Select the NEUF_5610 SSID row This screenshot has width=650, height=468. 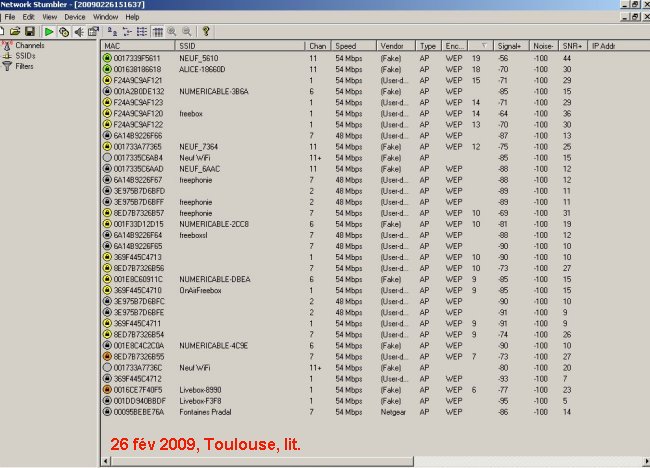[199, 58]
